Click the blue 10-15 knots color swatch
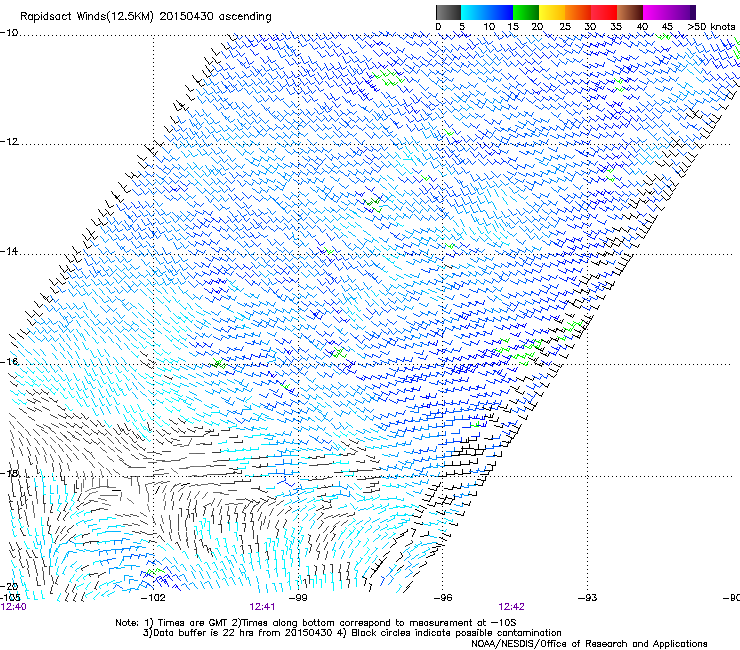This screenshot has height=650, width=740. [500, 12]
